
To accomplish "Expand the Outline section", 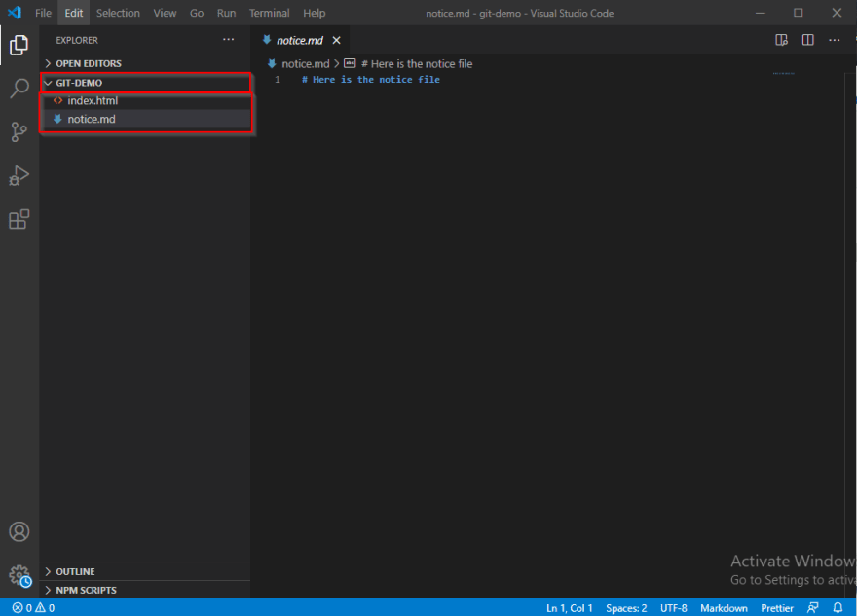I will point(145,571).
